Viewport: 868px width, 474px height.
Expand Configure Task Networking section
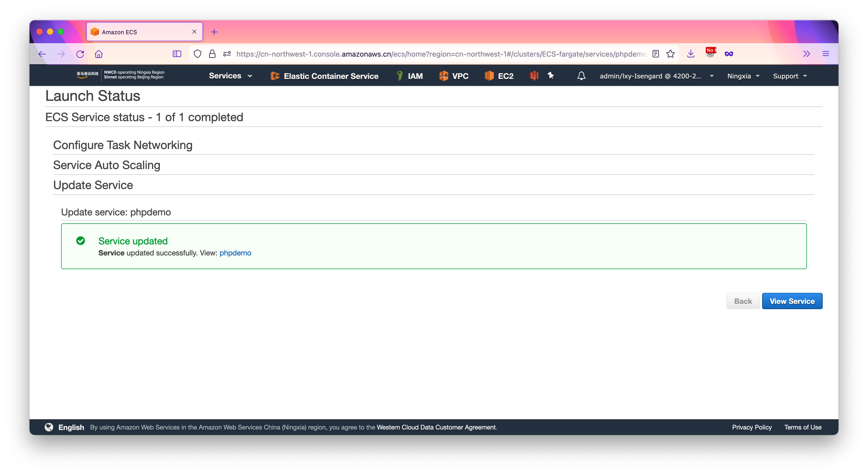coord(123,145)
